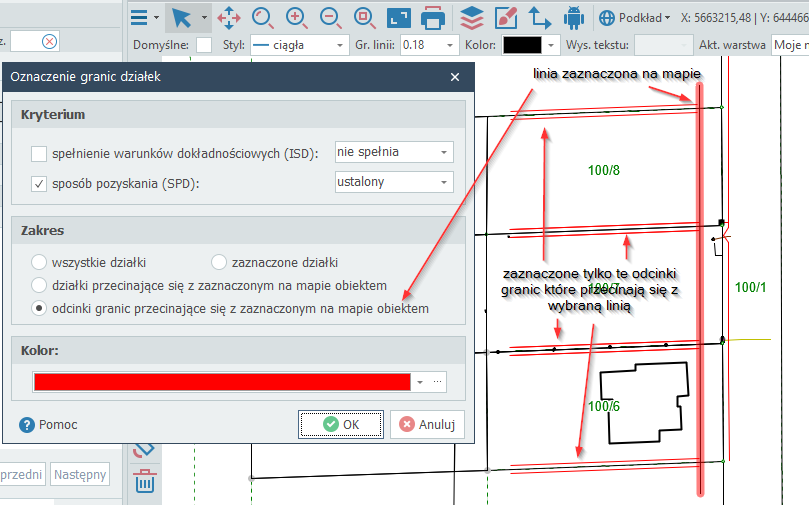Select the arrow pointer tool

coord(181,17)
